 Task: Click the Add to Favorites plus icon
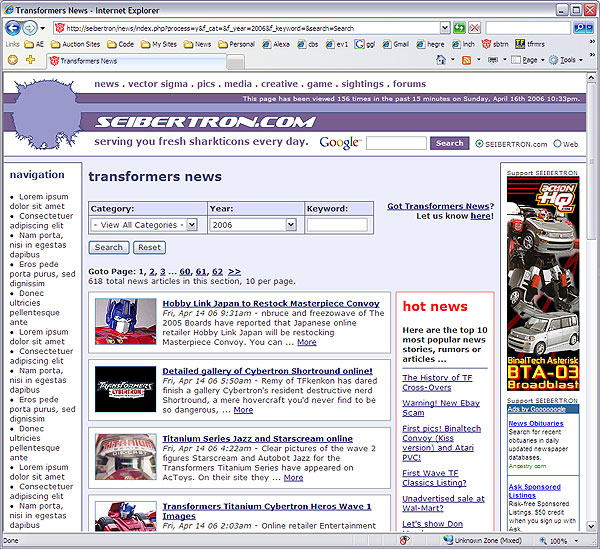pyautogui.click(x=31, y=60)
